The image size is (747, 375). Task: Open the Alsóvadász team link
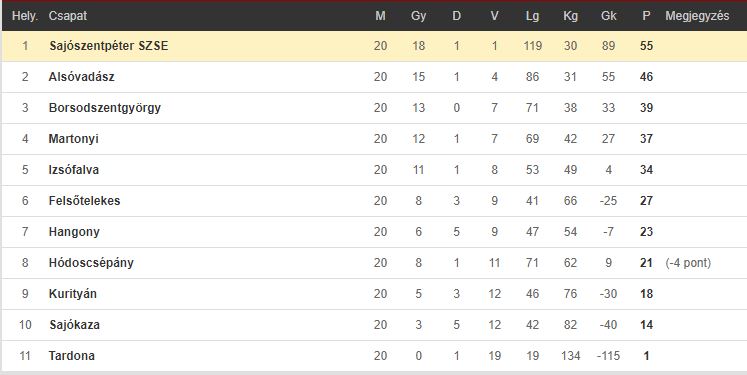(x=81, y=77)
